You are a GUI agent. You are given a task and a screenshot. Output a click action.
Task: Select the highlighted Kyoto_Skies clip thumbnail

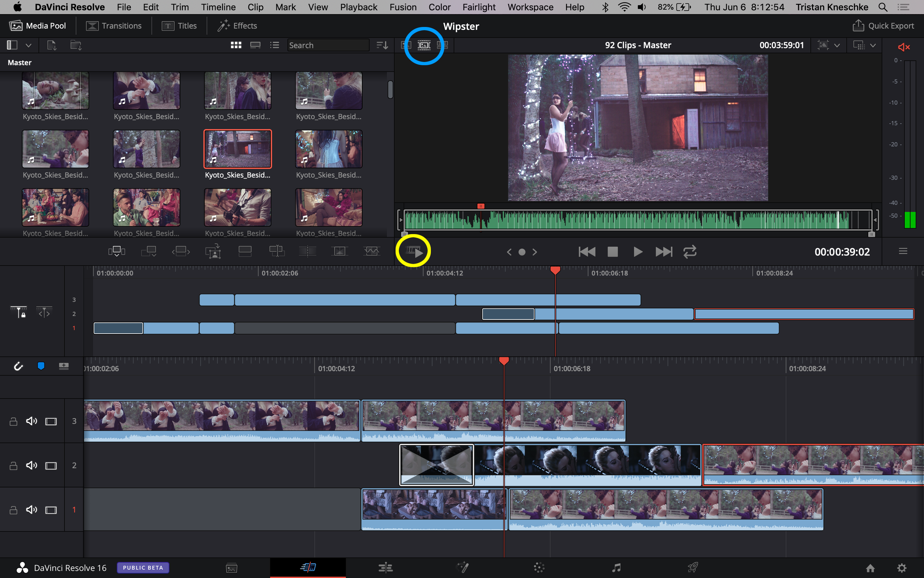point(238,149)
